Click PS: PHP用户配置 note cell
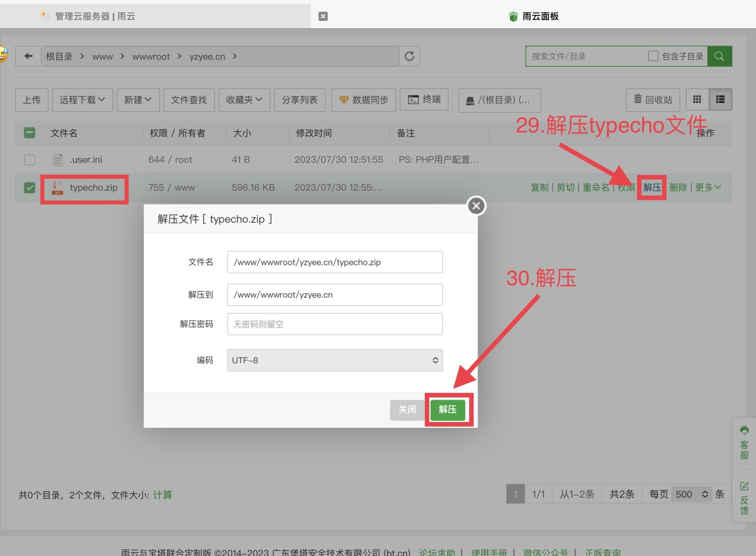The image size is (756, 556). click(x=439, y=160)
